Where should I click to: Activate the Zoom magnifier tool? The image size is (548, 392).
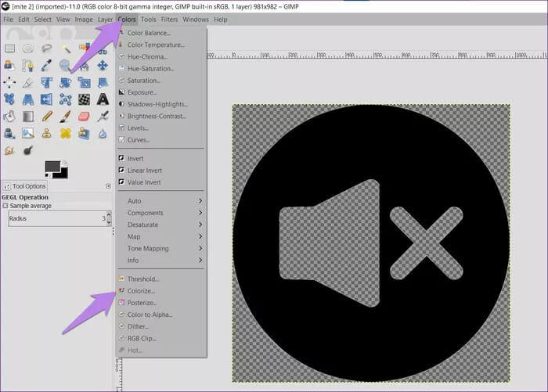pyautogui.click(x=66, y=65)
